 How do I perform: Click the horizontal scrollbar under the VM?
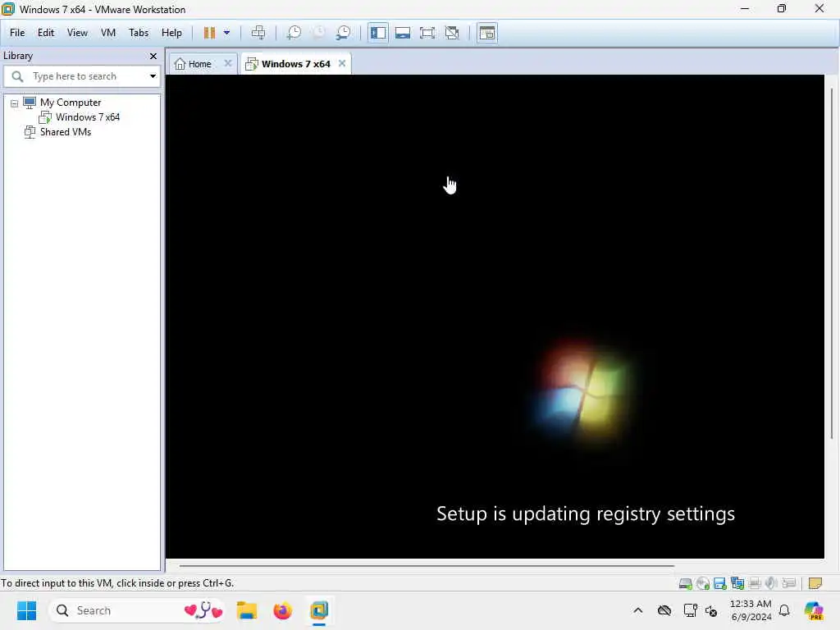(x=427, y=565)
